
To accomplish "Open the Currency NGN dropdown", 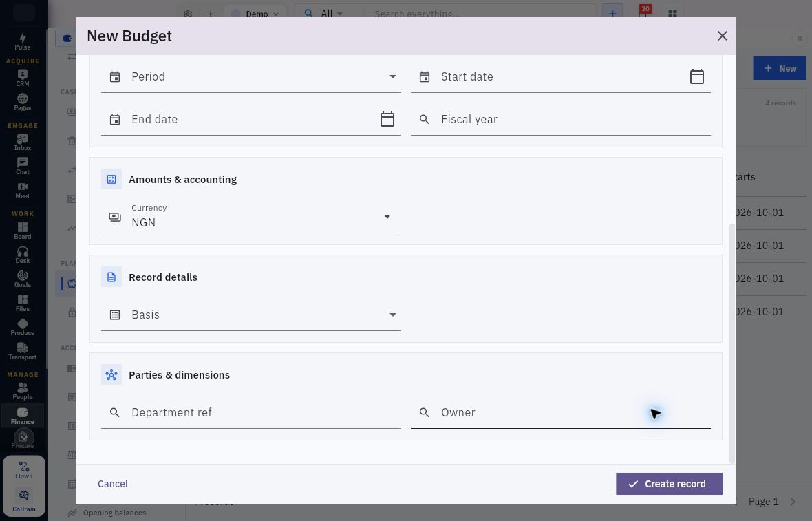I will coord(250,217).
